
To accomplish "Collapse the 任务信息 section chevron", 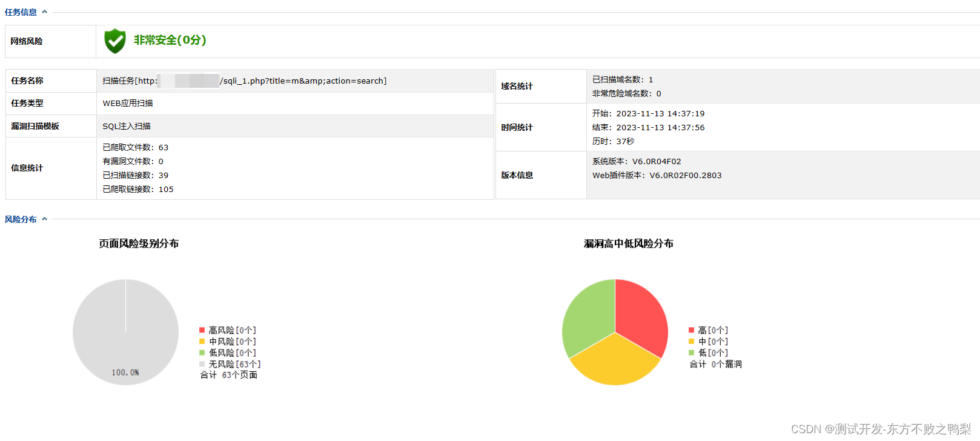I will click(44, 12).
